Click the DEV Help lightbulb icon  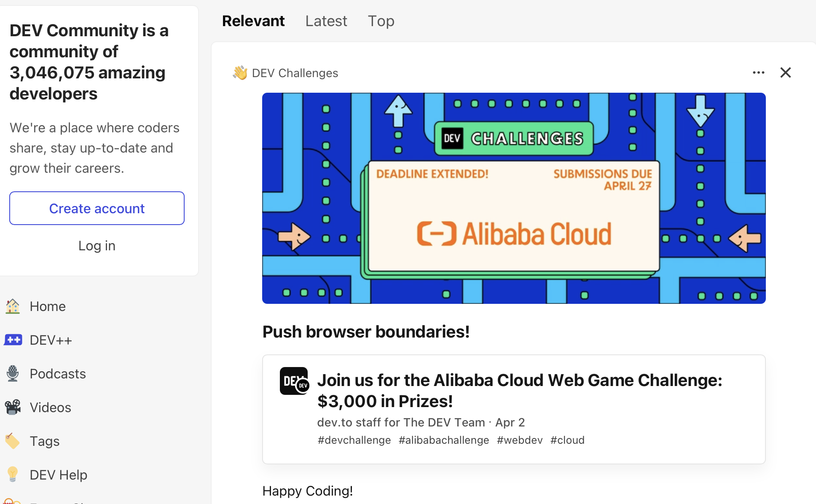tap(13, 475)
